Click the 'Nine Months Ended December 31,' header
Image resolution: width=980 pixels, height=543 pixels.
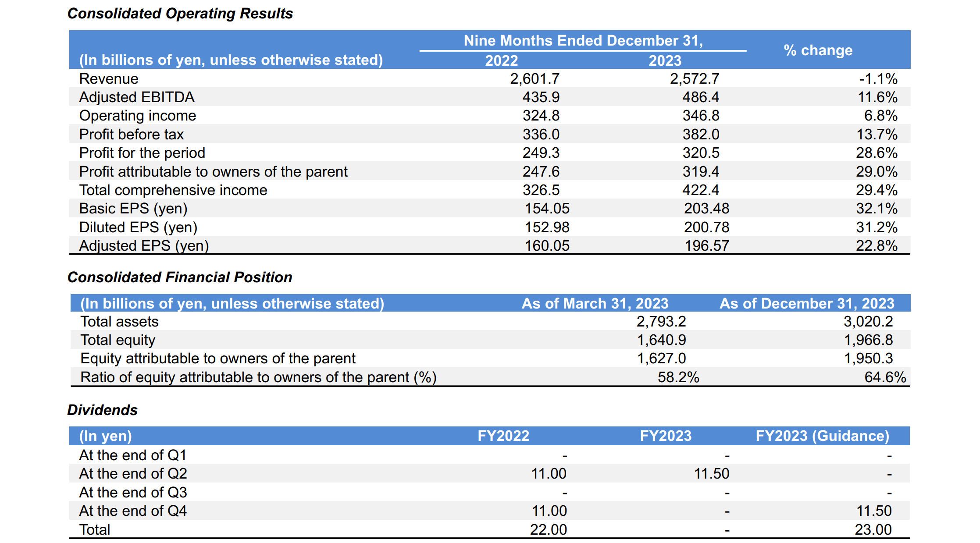click(583, 41)
